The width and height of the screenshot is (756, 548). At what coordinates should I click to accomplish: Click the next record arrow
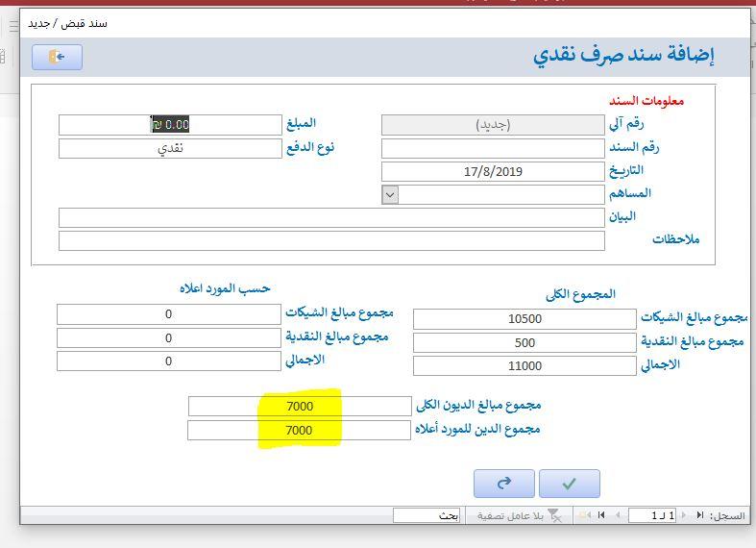click(616, 516)
